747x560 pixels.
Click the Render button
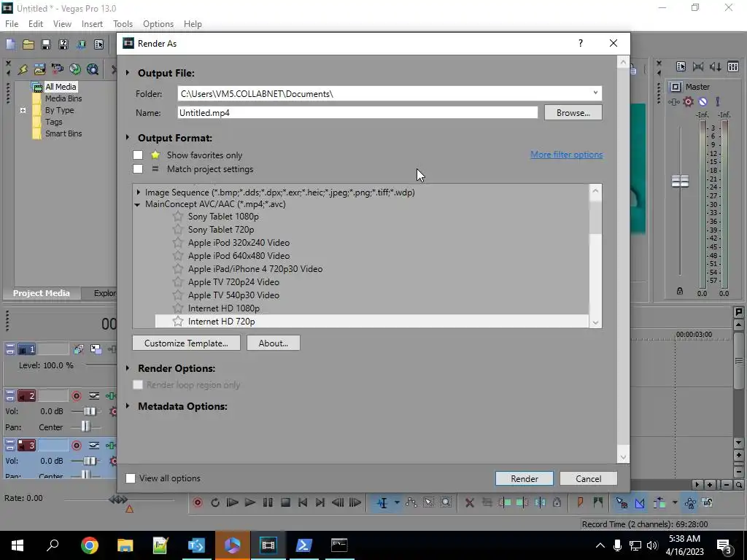pyautogui.click(x=525, y=478)
